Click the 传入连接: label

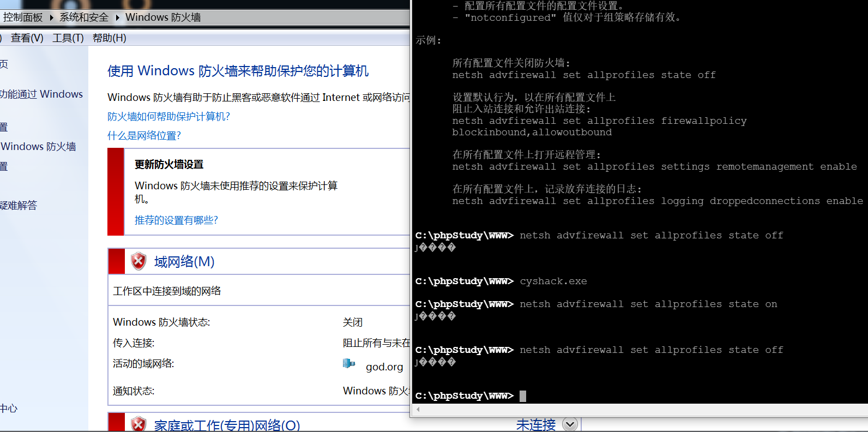[x=134, y=343]
